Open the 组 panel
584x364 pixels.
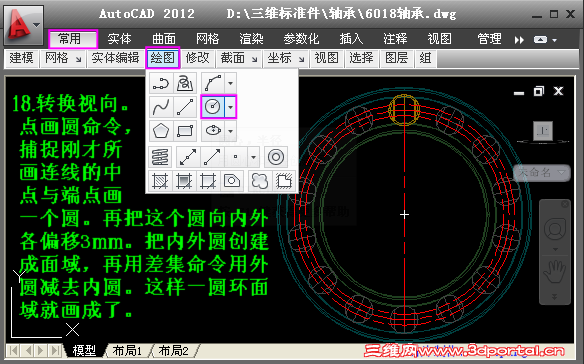click(x=425, y=58)
